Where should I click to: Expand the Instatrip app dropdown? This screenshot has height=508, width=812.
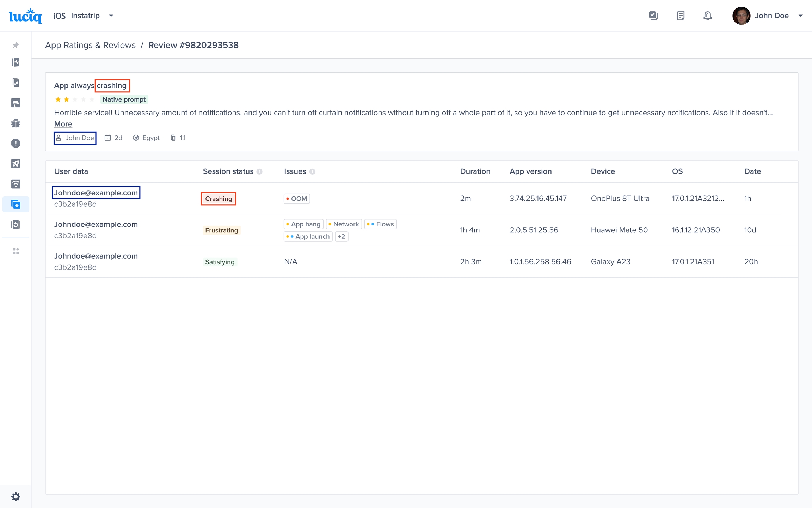111,16
